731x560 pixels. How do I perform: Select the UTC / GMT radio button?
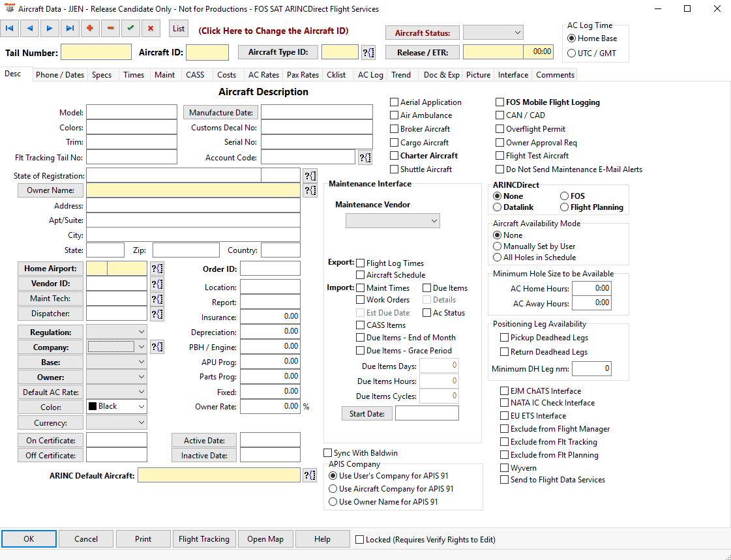(572, 53)
